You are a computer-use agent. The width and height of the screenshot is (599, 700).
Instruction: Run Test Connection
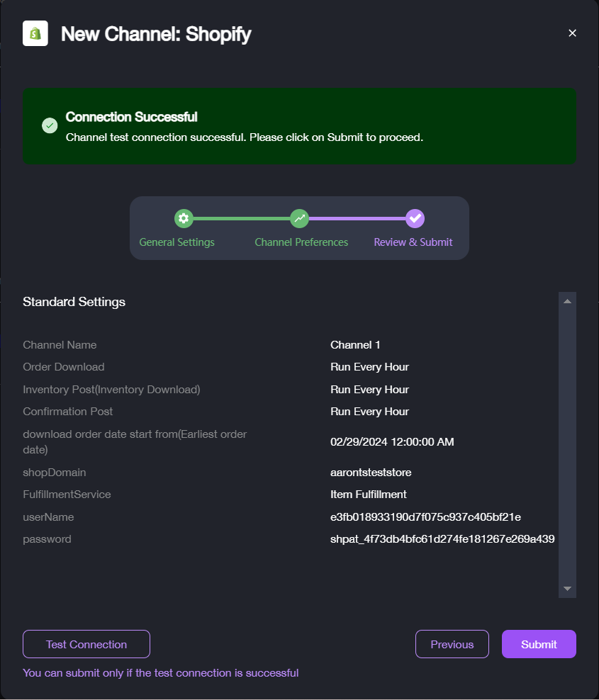[x=86, y=644]
